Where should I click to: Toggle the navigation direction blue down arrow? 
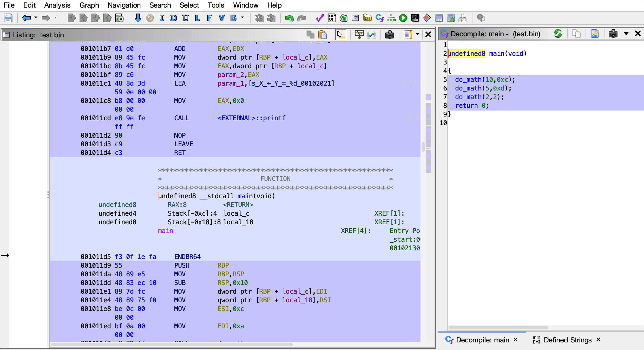pyautogui.click(x=138, y=18)
